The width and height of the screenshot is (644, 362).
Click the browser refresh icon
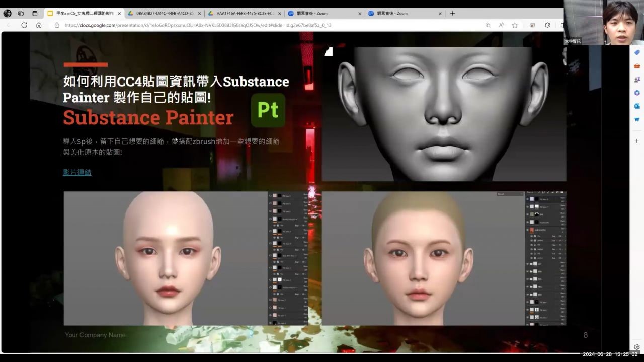click(x=24, y=25)
